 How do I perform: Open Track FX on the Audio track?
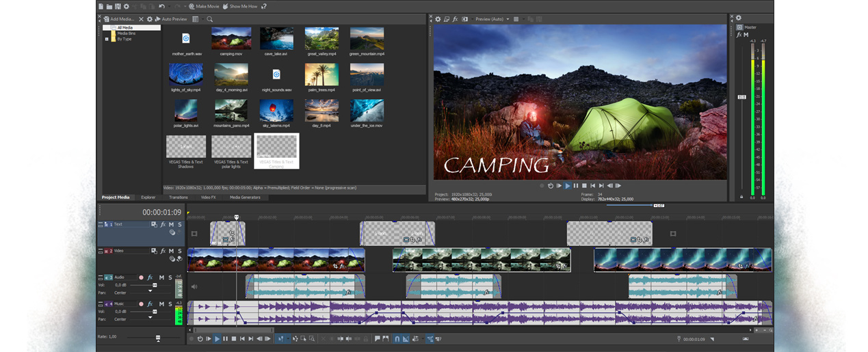pyautogui.click(x=150, y=277)
